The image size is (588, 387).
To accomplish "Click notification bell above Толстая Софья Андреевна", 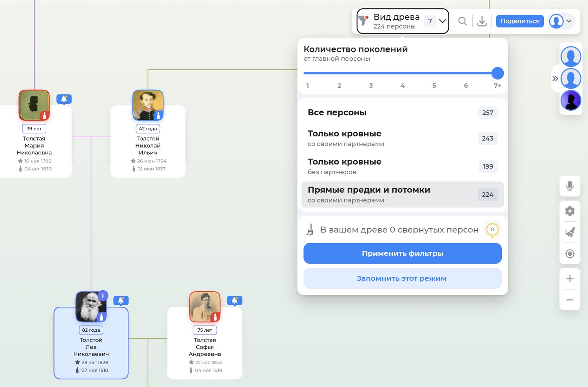I will pos(234,300).
